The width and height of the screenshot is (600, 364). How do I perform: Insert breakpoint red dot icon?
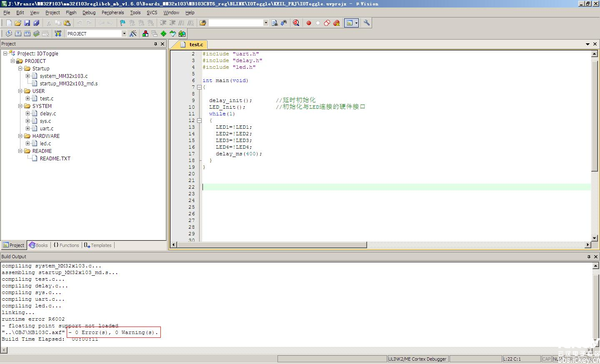tap(309, 23)
